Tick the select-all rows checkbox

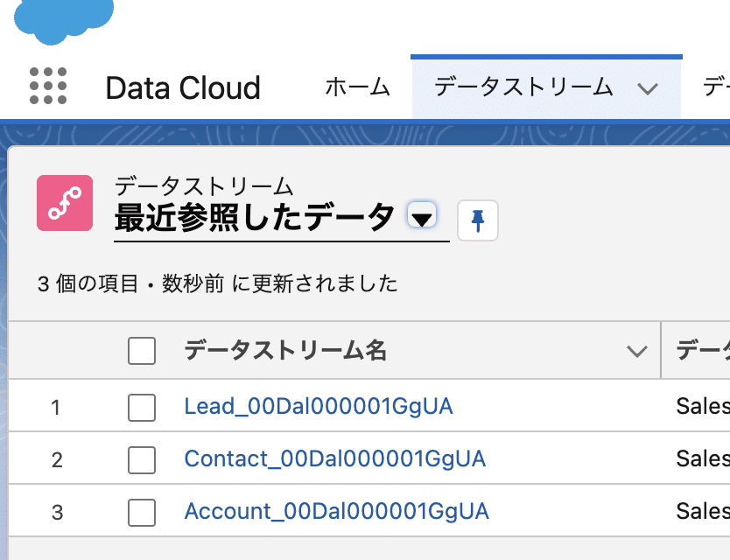click(x=142, y=351)
